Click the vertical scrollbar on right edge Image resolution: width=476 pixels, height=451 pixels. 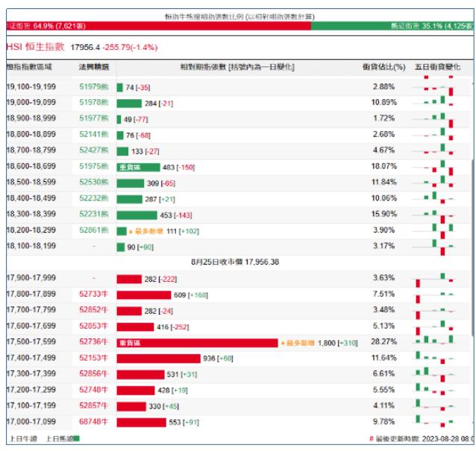(472, 224)
